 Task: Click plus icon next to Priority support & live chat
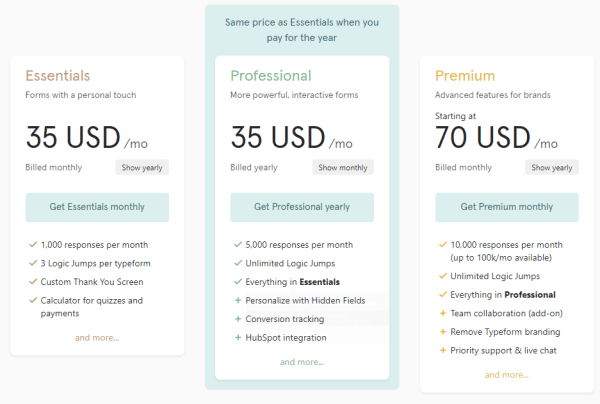pos(443,350)
